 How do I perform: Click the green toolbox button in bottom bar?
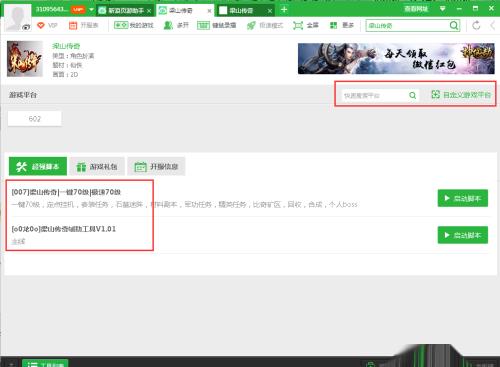pyautogui.click(x=45, y=363)
